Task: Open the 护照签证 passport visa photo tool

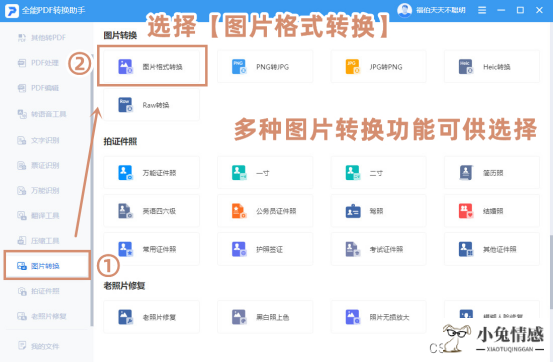Action: (x=265, y=249)
